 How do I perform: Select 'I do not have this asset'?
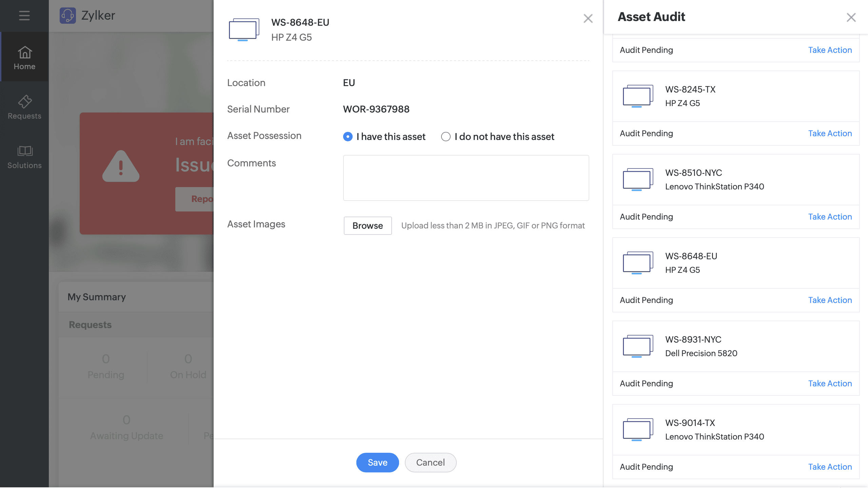pos(446,137)
